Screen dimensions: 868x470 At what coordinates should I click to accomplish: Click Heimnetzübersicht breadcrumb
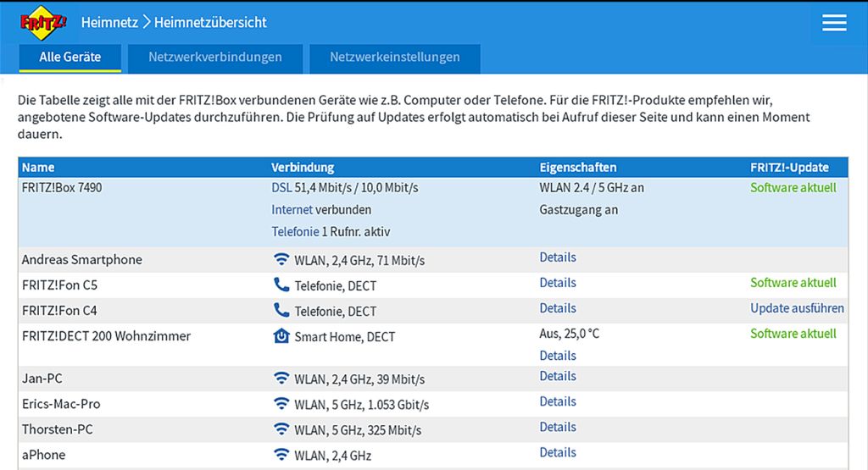[x=210, y=22]
